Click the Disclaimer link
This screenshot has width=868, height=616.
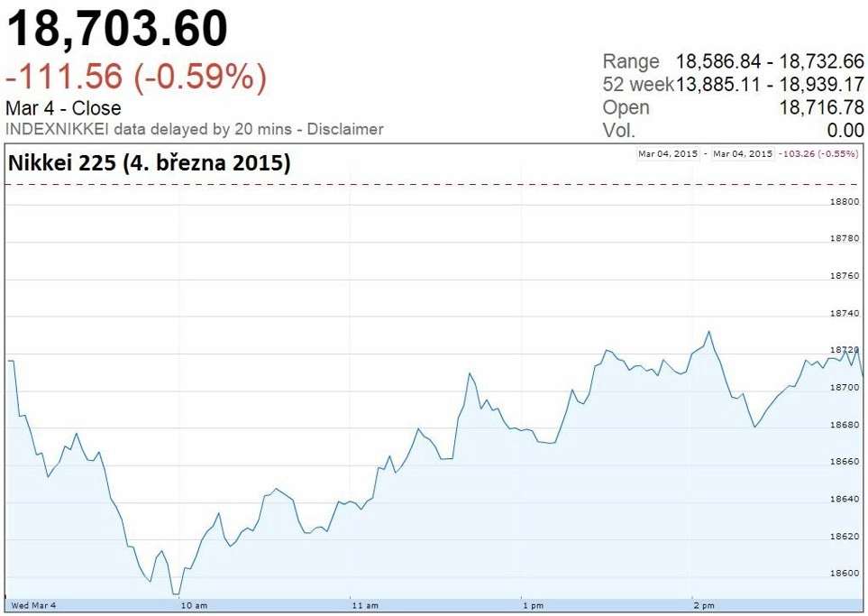click(x=345, y=129)
